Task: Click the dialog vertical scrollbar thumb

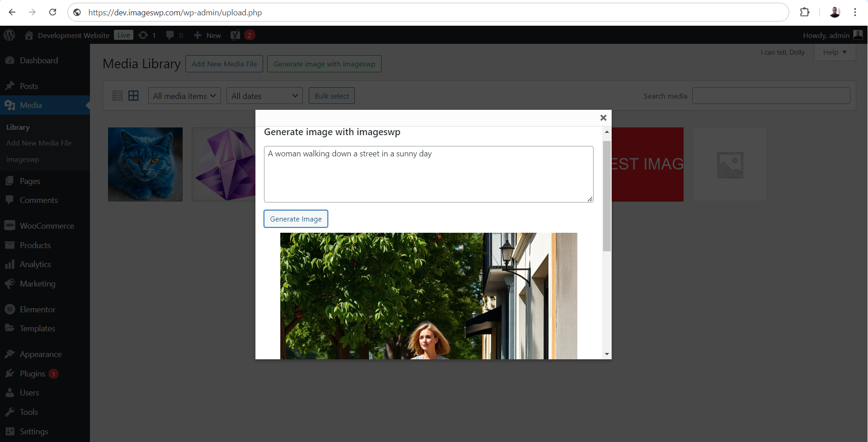Action: pyautogui.click(x=607, y=196)
